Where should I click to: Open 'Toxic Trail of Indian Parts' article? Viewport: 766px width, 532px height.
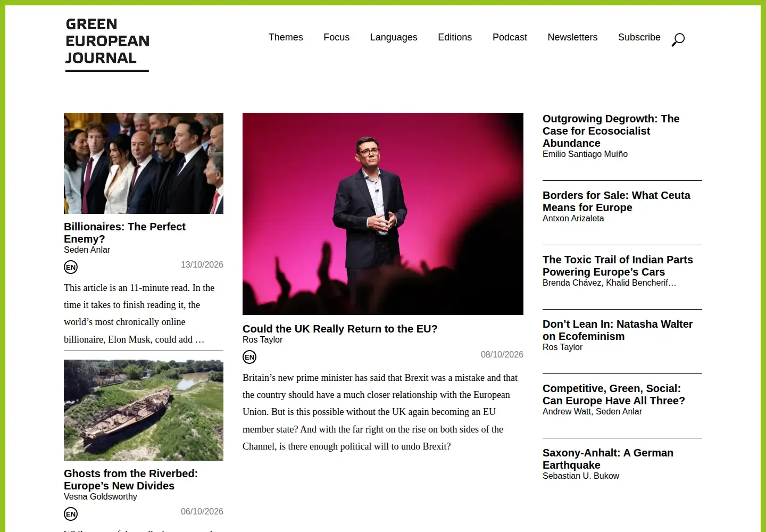[x=618, y=266]
